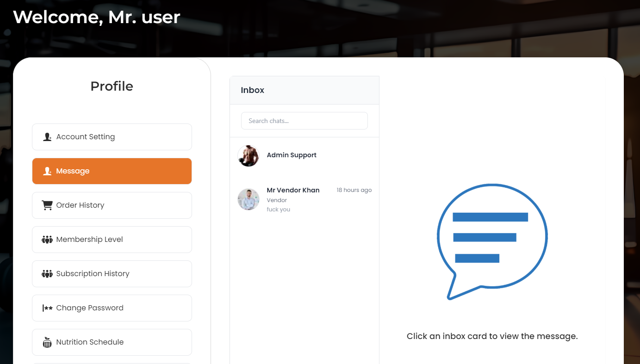
Task: Click the apple icon beside Nutrition Schedule
Action: tap(47, 342)
